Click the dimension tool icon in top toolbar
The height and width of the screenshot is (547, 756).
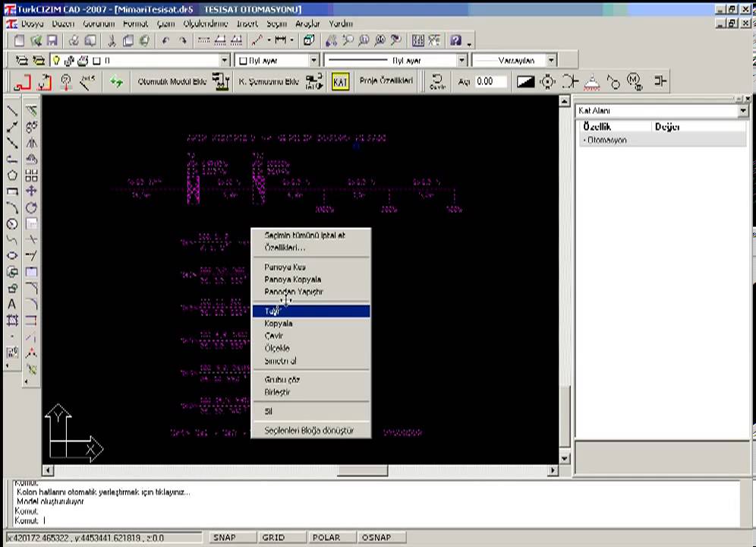tap(280, 40)
